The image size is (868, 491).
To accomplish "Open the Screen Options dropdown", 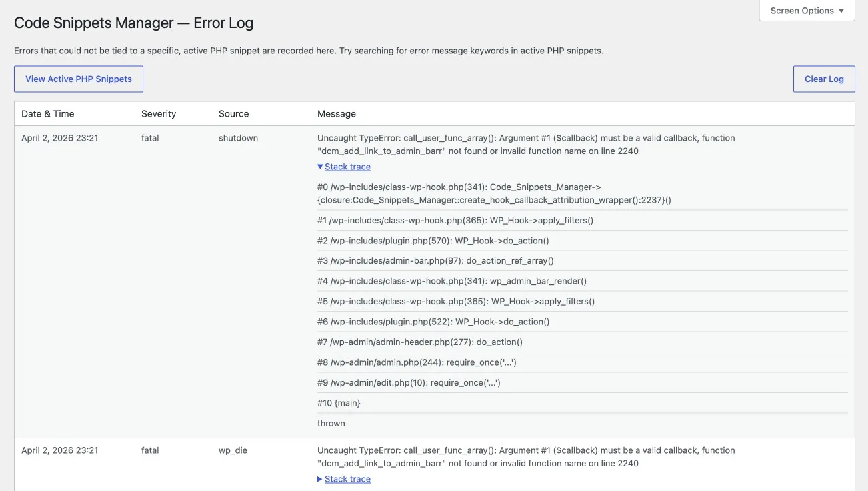I will pos(807,11).
